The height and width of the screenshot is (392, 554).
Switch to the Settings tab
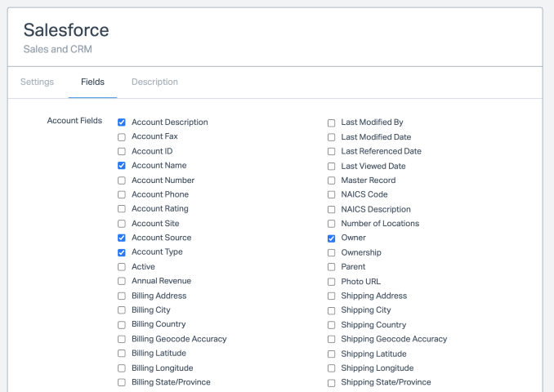coord(37,82)
